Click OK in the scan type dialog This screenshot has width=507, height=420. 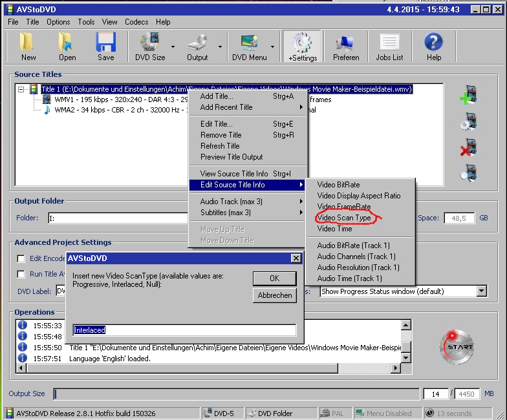tap(274, 278)
